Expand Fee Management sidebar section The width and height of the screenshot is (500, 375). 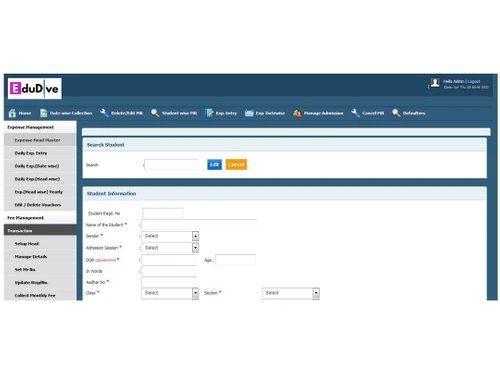coord(40,218)
